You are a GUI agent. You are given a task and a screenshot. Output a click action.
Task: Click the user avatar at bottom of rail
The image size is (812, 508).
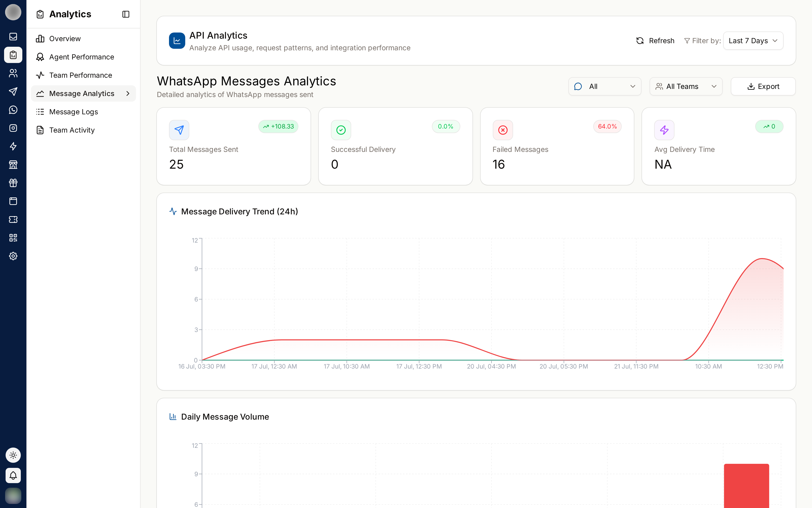point(13,496)
